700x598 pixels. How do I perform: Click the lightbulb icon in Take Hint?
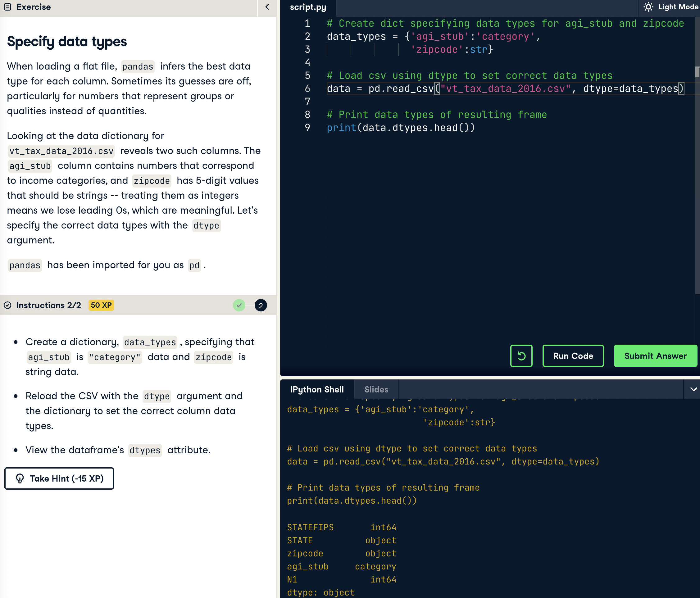click(20, 478)
